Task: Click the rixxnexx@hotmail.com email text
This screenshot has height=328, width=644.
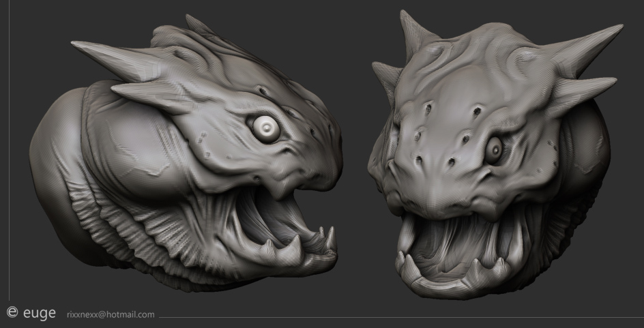Action: tap(111, 315)
